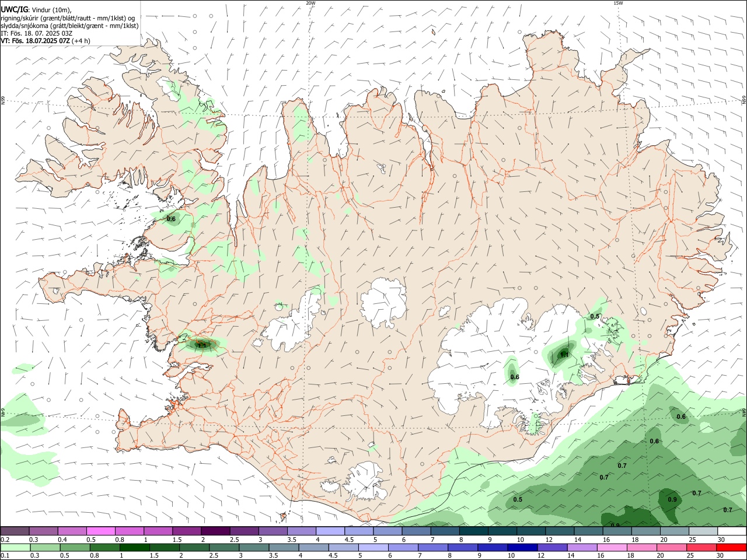The height and width of the screenshot is (560, 747).
Task: Click the 'VT: Fös. 18.07.2025 07Z (+4 h)' line
Action: [46, 41]
